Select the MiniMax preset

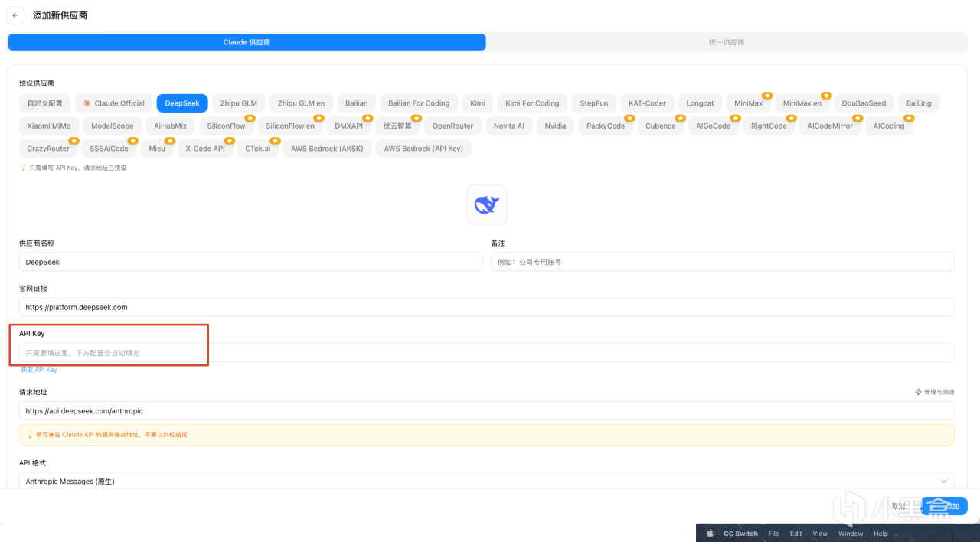748,103
